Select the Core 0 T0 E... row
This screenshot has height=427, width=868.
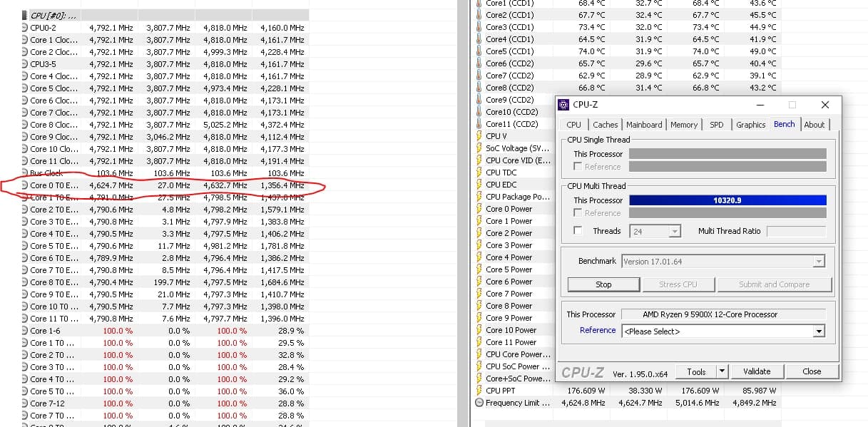pyautogui.click(x=165, y=185)
